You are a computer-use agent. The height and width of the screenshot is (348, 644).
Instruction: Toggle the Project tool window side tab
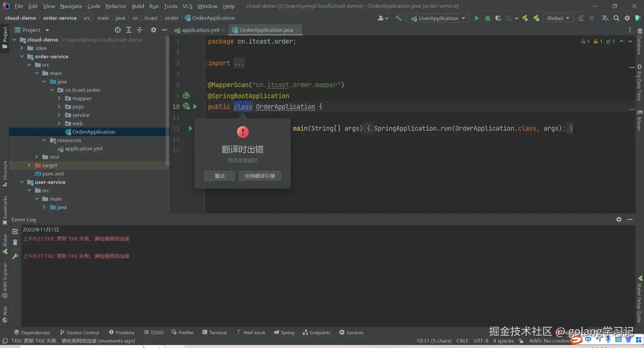coord(5,37)
